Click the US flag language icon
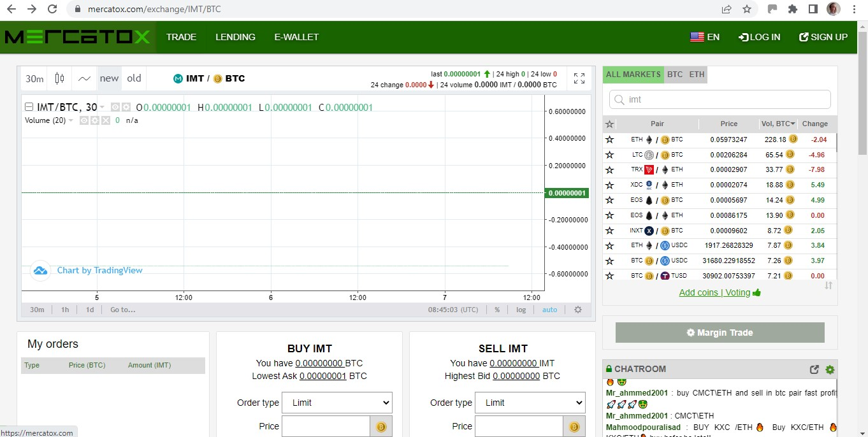Image resolution: width=868 pixels, height=437 pixels. pos(697,37)
